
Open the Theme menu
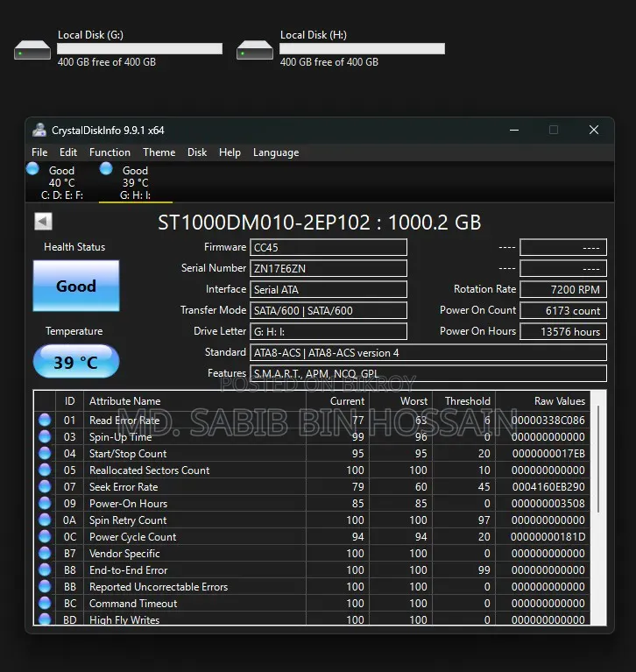tap(159, 152)
